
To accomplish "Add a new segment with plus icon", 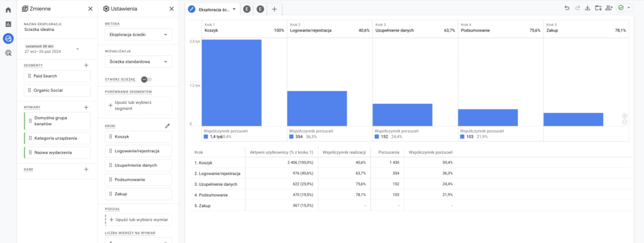I will [x=86, y=65].
